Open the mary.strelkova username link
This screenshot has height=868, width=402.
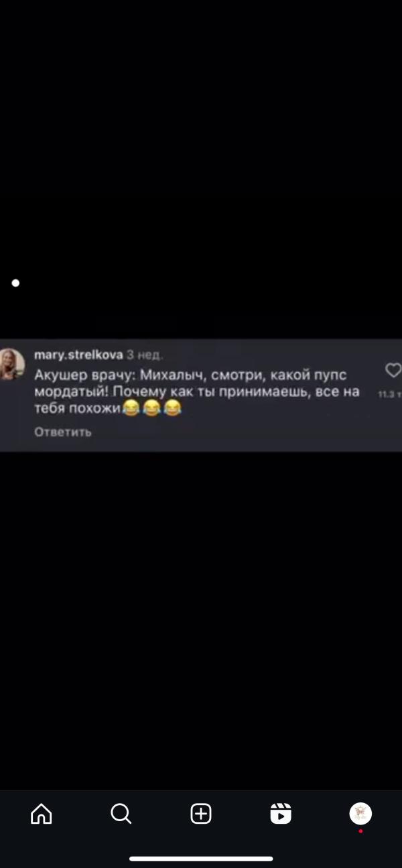click(x=78, y=355)
